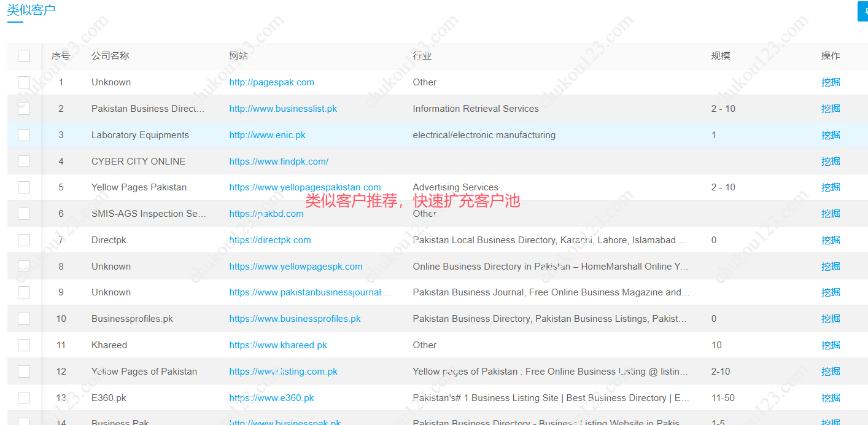The image size is (868, 425).
Task: Tick the Businessprofiles.pk row checkbox
Action: 24,319
